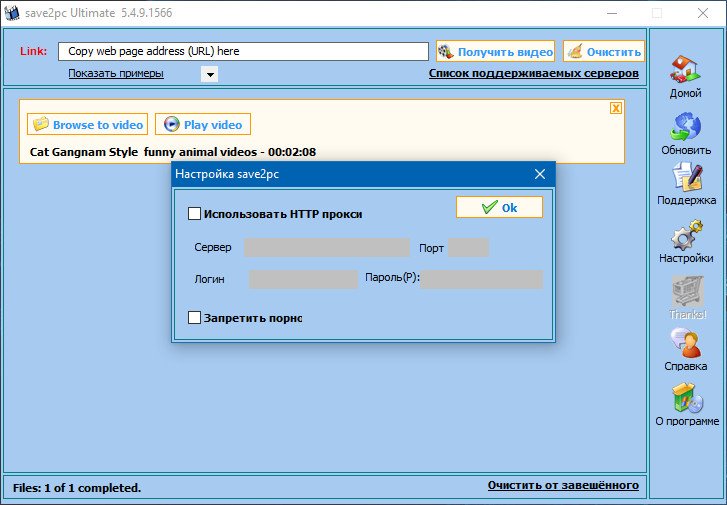Confirm settings with the Ok button
This screenshot has width=727, height=505.
pyautogui.click(x=499, y=207)
